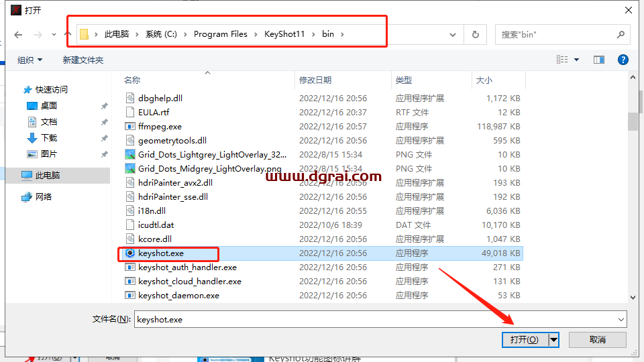The height and width of the screenshot is (362, 644).
Task: Toggle the preview pane icon
Action: (x=599, y=60)
